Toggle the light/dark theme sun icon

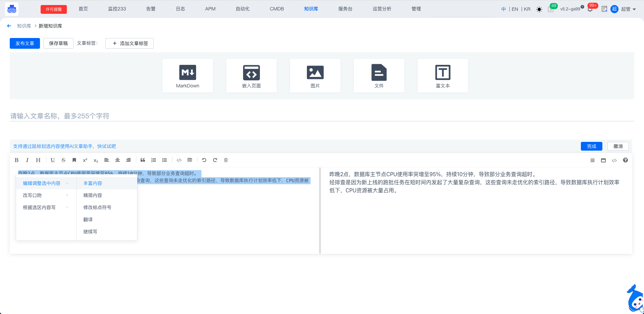[539, 9]
